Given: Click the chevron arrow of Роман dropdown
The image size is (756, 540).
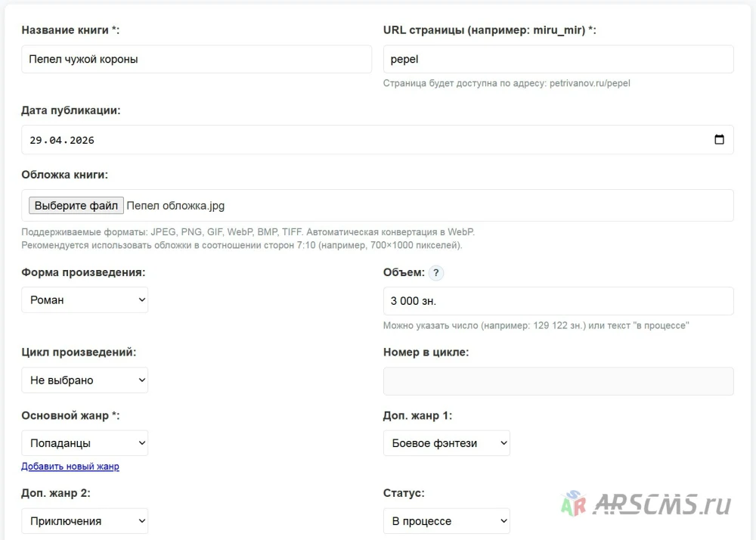Looking at the screenshot, I should tap(142, 299).
